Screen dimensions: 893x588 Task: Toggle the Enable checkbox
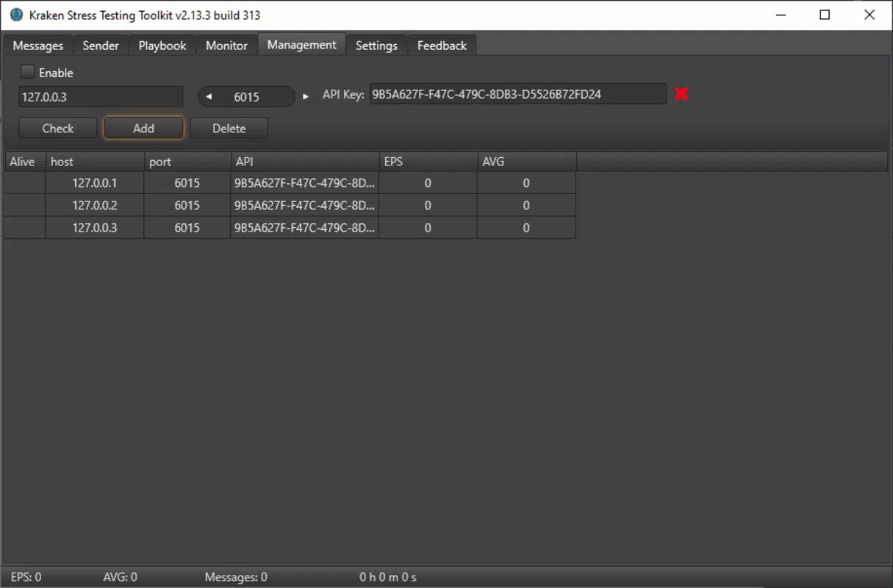coord(28,72)
